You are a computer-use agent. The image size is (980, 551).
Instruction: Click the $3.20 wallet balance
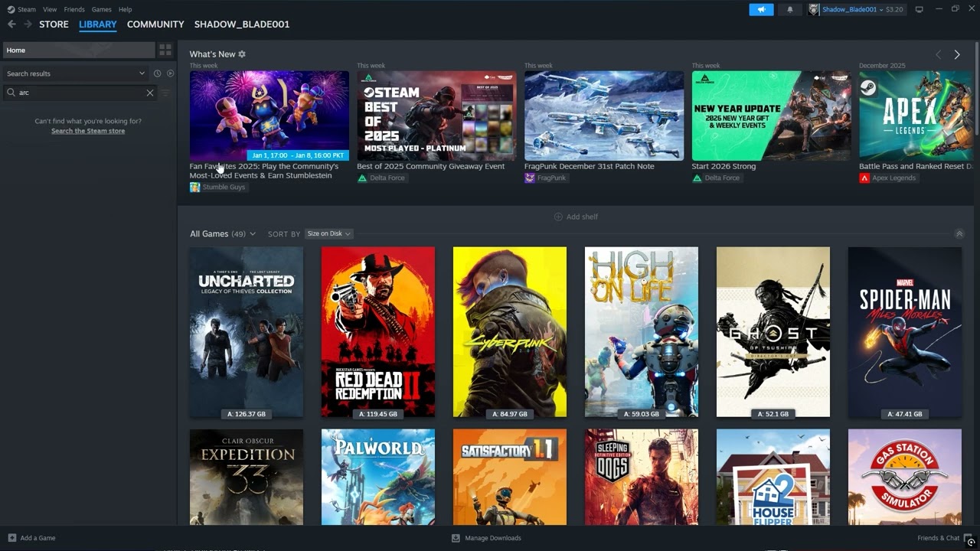(x=894, y=9)
